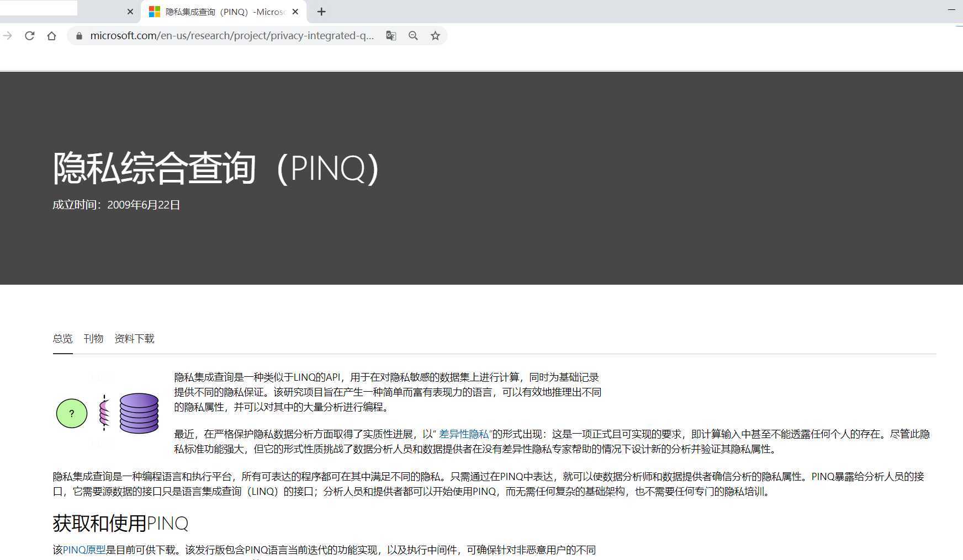Click the purple database cylinder icon
This screenshot has height=560, width=963.
(139, 413)
